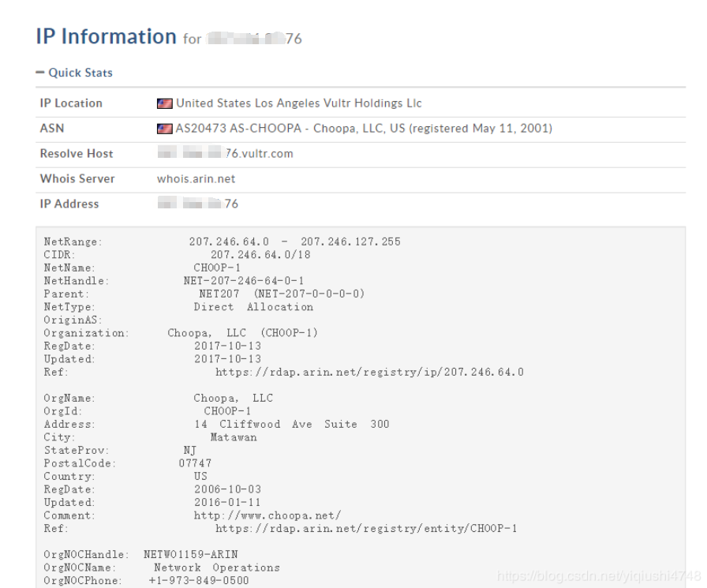Open rdap.arin.net registry entity CHOOP-1 link
The height and width of the screenshot is (588, 707).
366,528
